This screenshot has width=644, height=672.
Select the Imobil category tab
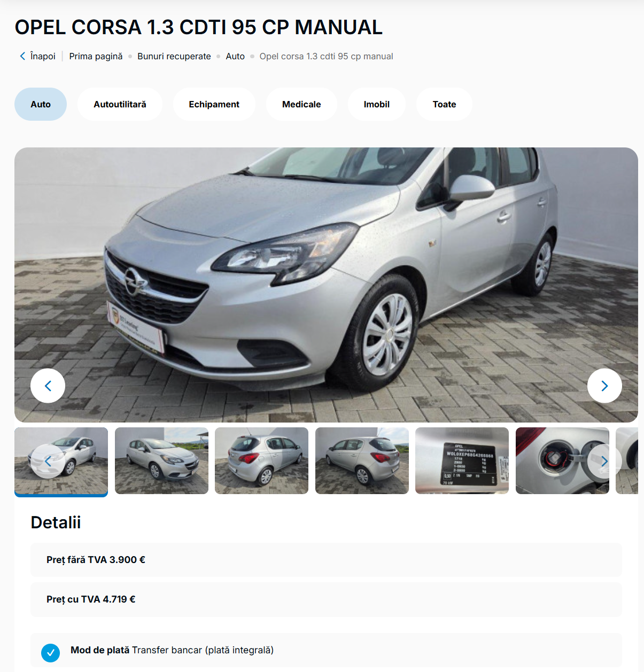tap(377, 104)
